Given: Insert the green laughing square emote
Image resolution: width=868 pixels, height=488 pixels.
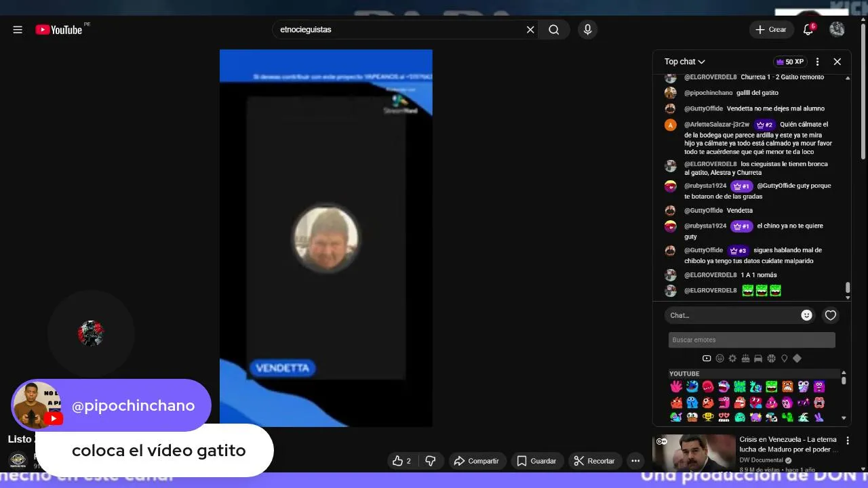Looking at the screenshot, I should pyautogui.click(x=772, y=386).
